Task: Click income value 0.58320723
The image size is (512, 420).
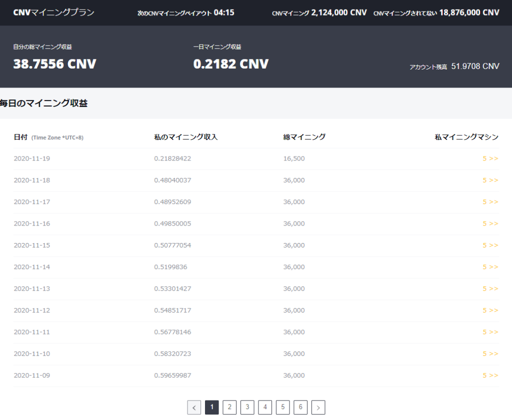Action: pyautogui.click(x=172, y=353)
